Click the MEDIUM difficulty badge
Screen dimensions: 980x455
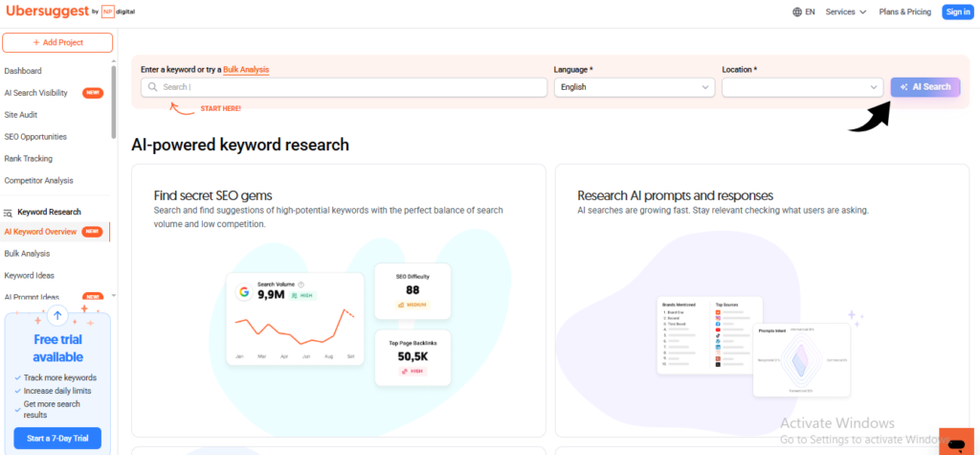(x=412, y=305)
